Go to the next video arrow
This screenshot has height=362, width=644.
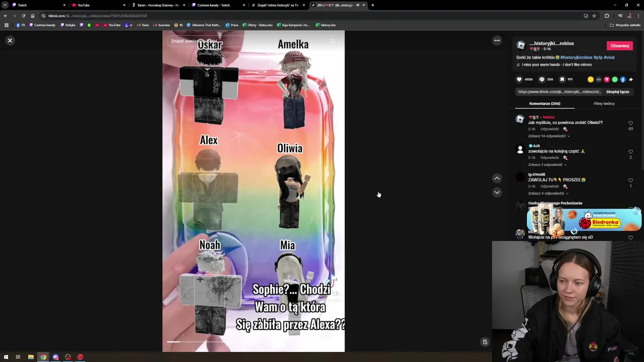coord(497,192)
